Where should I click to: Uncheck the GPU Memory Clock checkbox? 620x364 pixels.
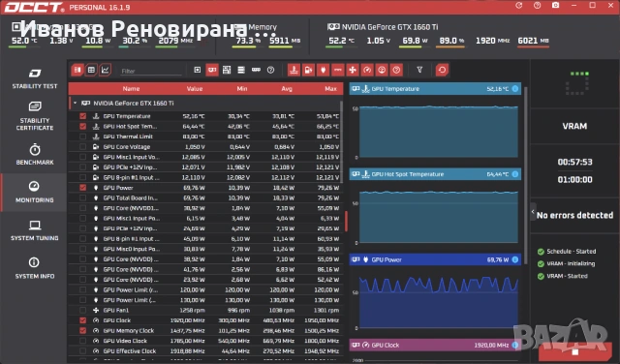click(82, 331)
